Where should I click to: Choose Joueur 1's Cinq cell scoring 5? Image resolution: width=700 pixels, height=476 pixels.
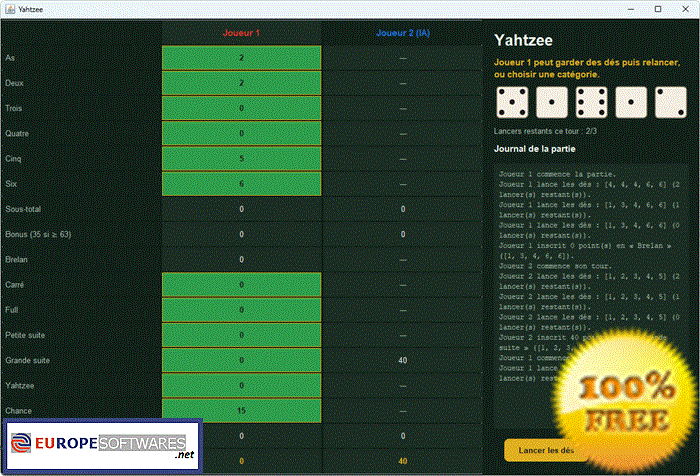coord(242,159)
